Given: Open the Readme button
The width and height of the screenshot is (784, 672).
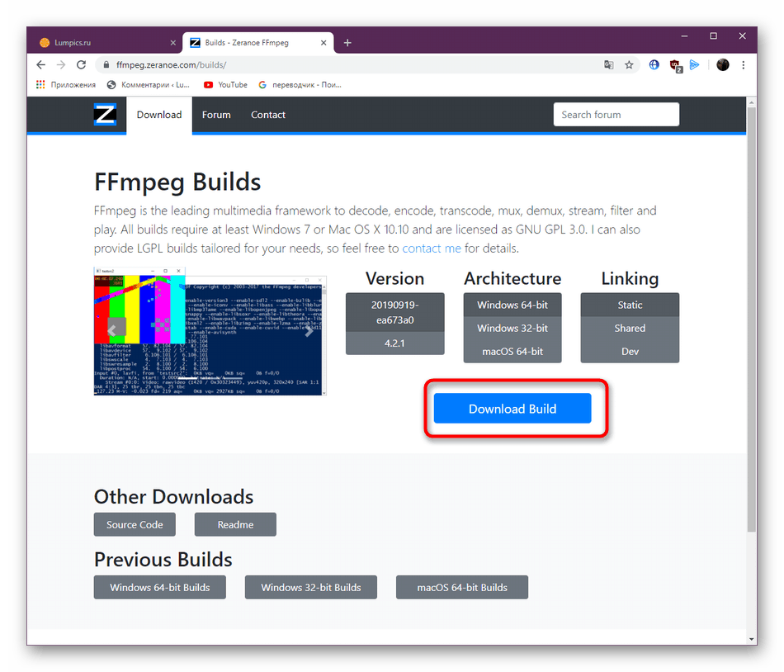Looking at the screenshot, I should (235, 524).
